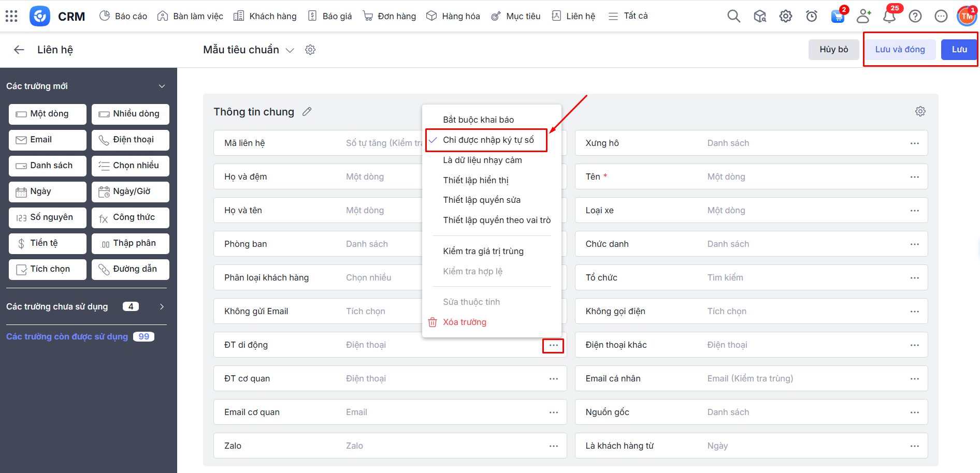Click the alarm clock reminder icon
Image resolution: width=980 pixels, height=473 pixels.
click(812, 16)
